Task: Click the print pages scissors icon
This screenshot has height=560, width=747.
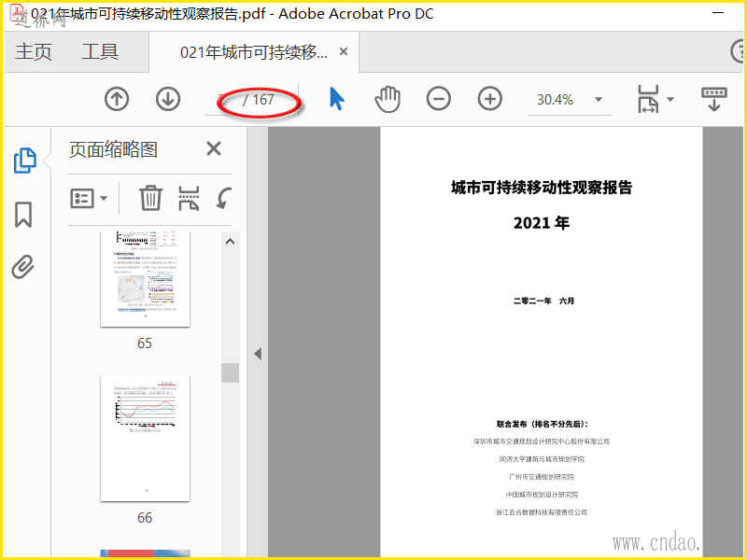Action: [189, 198]
